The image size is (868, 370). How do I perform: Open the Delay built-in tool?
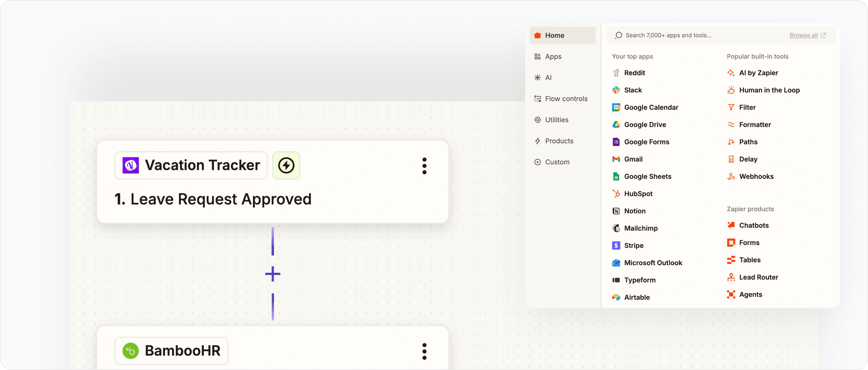point(747,159)
